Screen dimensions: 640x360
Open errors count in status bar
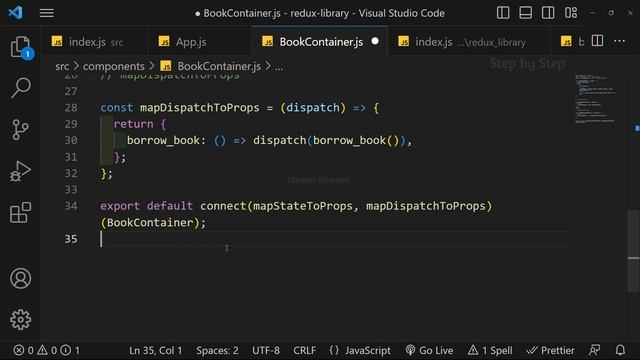(x=24, y=350)
